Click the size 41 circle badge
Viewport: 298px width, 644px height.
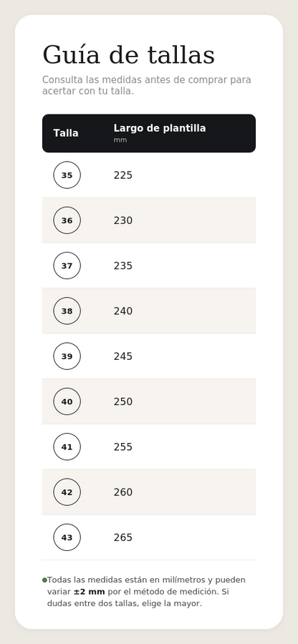pyautogui.click(x=67, y=447)
